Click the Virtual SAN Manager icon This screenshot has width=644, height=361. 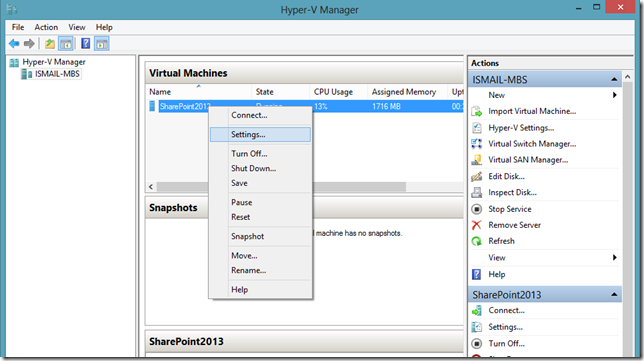coord(477,160)
